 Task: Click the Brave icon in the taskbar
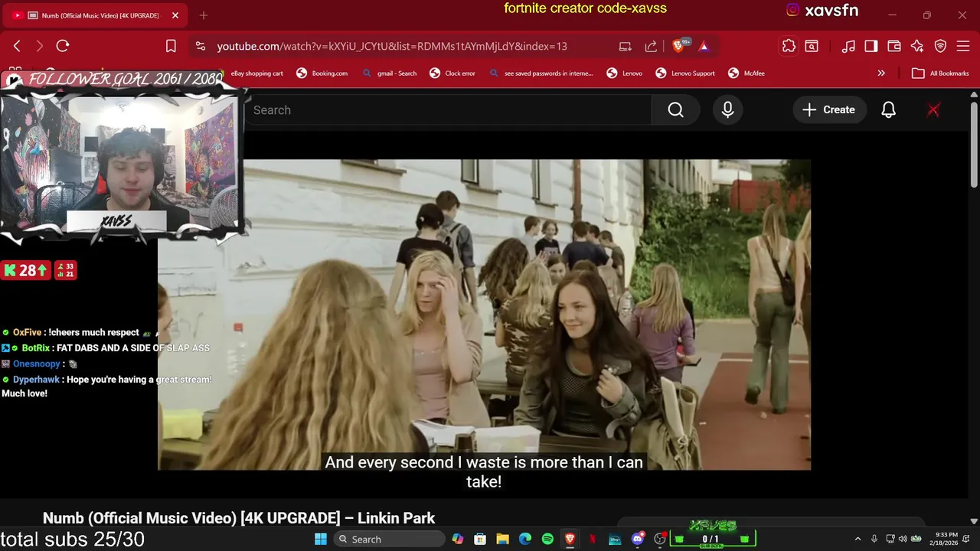coord(570,540)
